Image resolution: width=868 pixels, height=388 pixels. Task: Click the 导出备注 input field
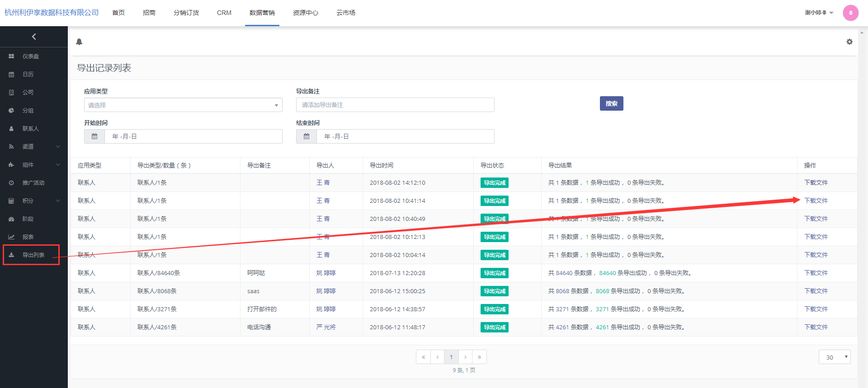tap(395, 105)
